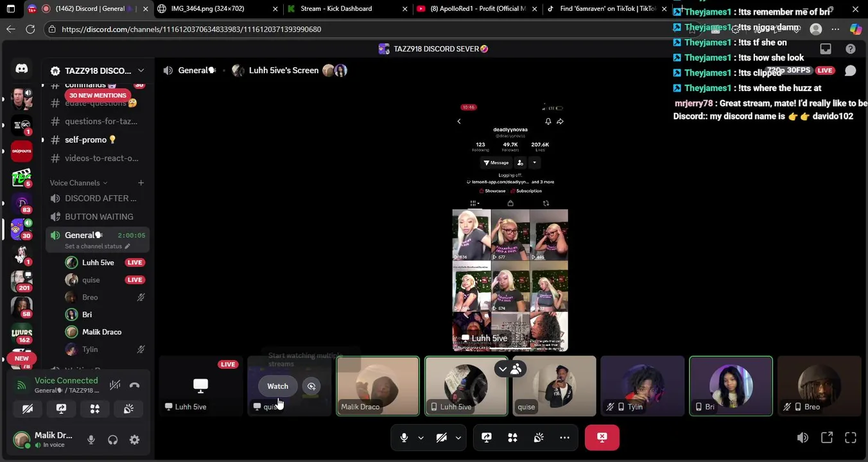Open Discord home direct messages icon
The height and width of the screenshot is (462, 868).
[x=21, y=69]
